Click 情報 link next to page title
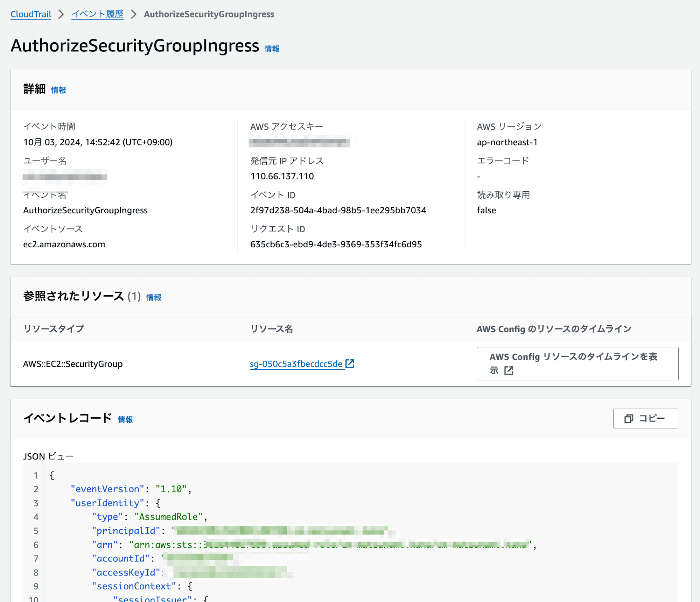This screenshot has height=602, width=700. click(x=272, y=49)
